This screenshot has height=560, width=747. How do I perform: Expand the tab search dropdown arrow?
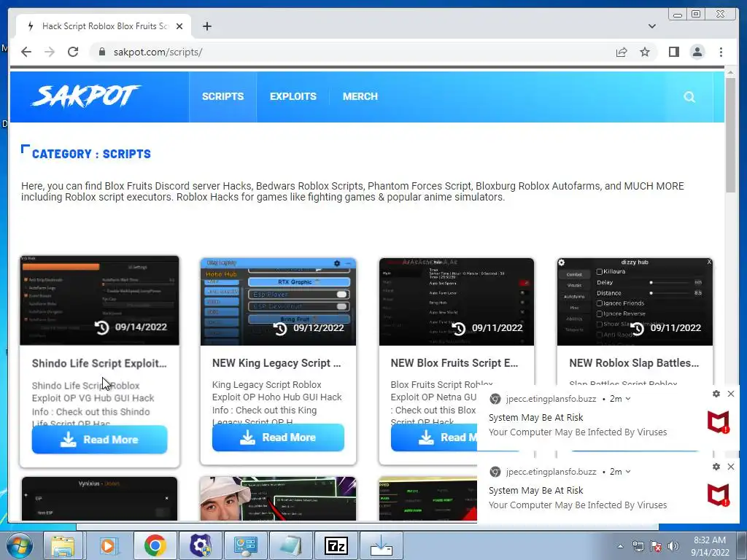(651, 26)
